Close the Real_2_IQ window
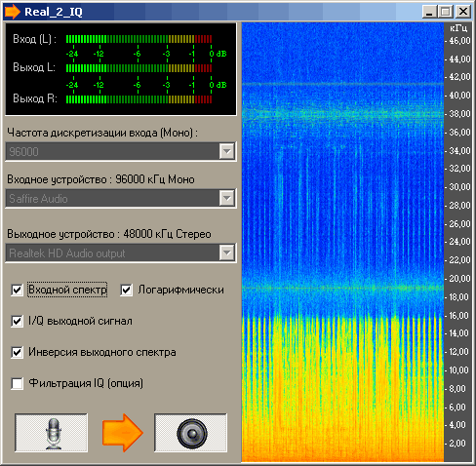 click(x=463, y=12)
